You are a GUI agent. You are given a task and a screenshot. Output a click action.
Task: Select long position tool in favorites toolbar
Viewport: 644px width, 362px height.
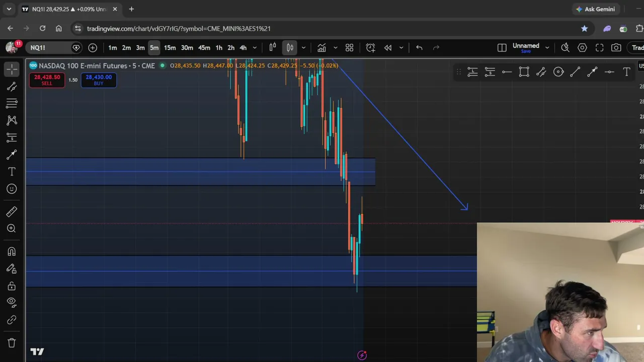pyautogui.click(x=472, y=72)
